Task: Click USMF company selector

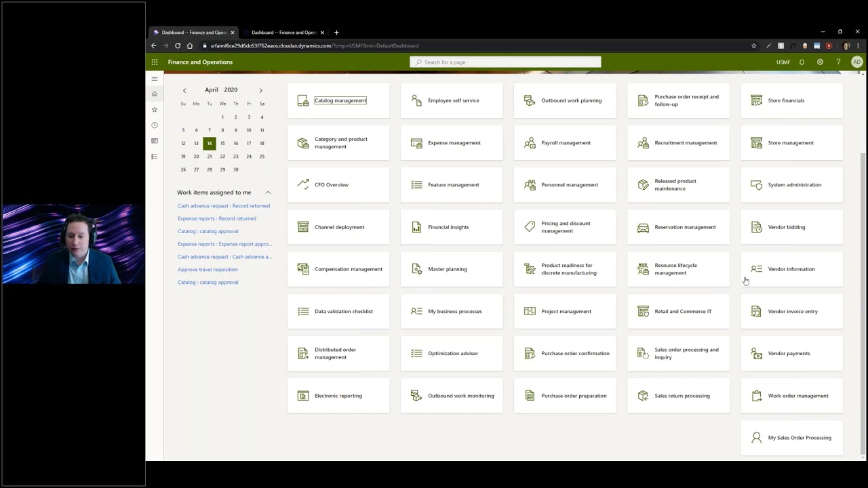Action: point(783,62)
